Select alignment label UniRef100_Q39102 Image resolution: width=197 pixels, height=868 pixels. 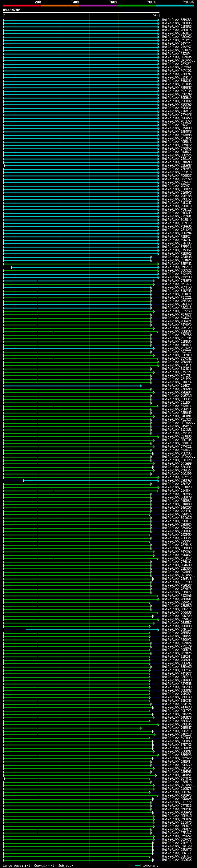pyautogui.click(x=177, y=159)
